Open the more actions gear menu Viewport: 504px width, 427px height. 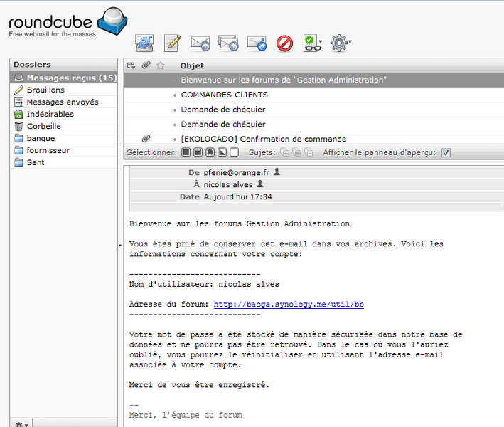[x=341, y=43]
